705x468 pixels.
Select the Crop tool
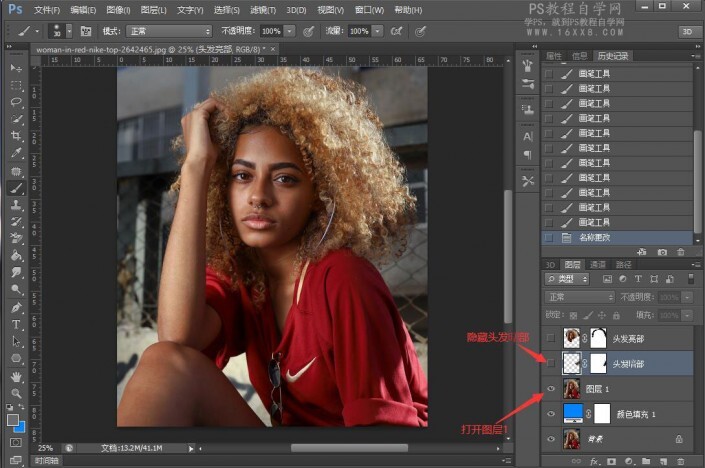coord(17,135)
